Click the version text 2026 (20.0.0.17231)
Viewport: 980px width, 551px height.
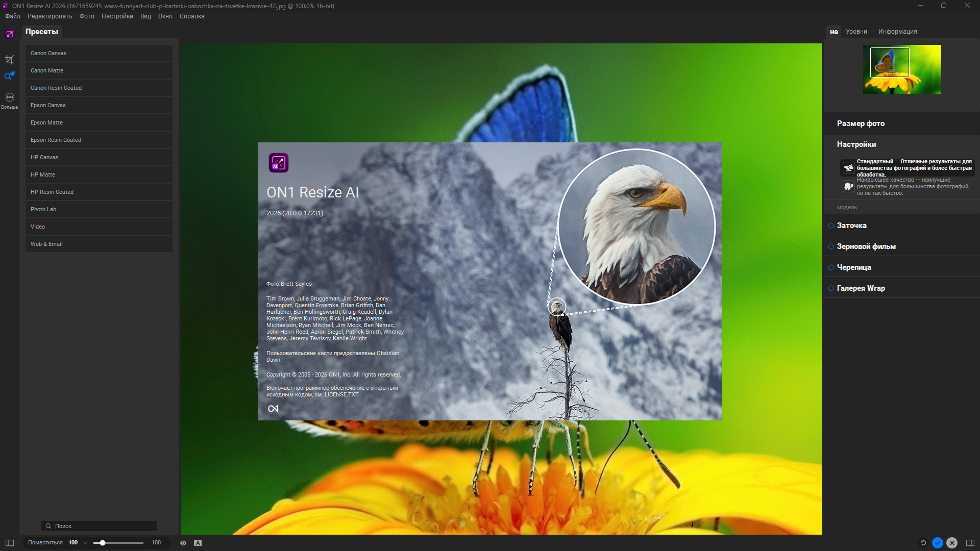[x=295, y=213]
